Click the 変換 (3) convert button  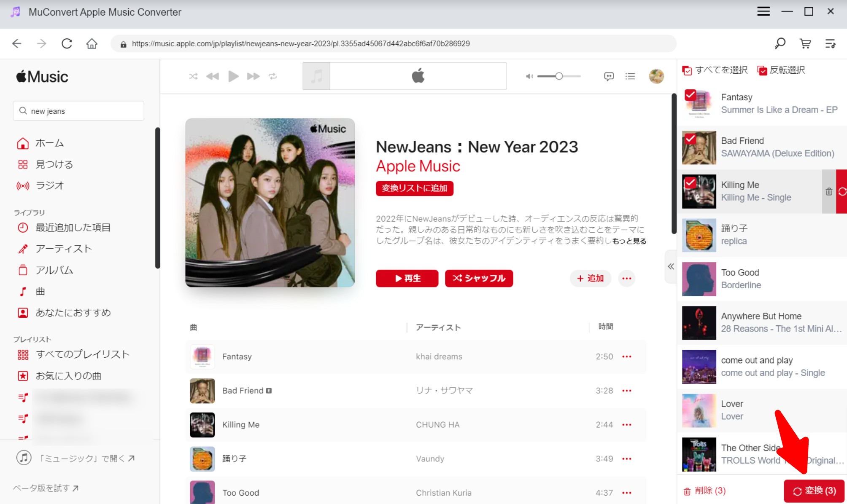814,491
